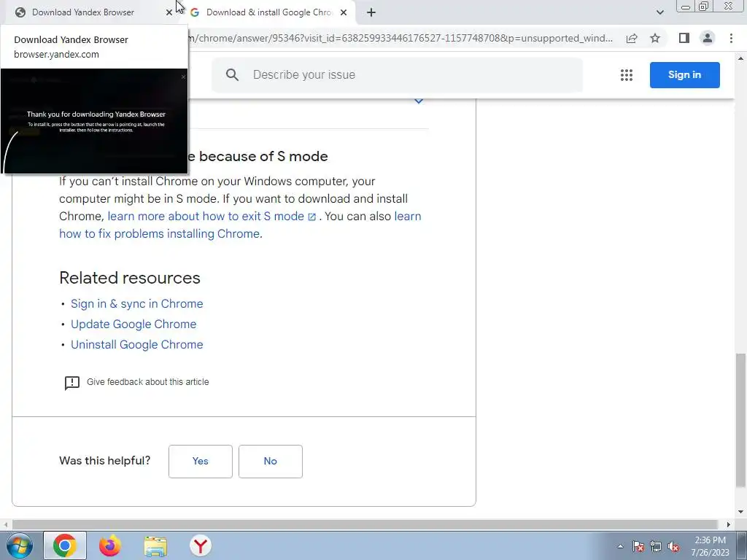
Task: Open the Chrome profile avatar menu
Action: point(708,38)
